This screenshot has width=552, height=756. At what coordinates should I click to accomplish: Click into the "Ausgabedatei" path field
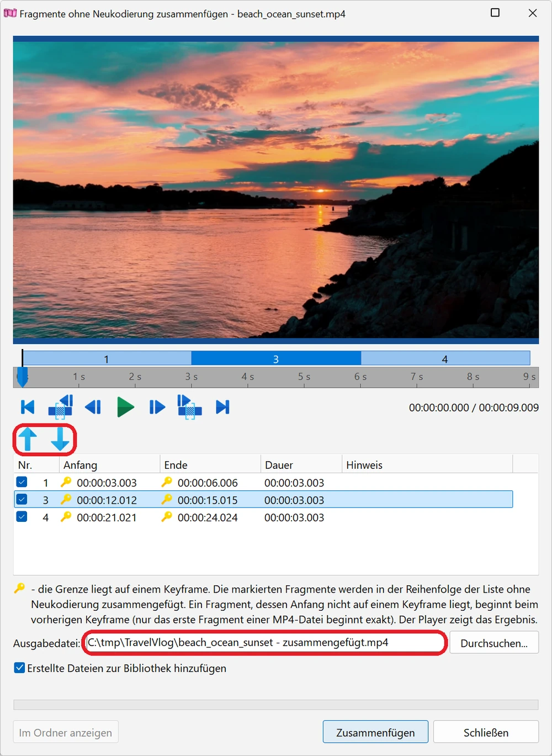coord(265,643)
